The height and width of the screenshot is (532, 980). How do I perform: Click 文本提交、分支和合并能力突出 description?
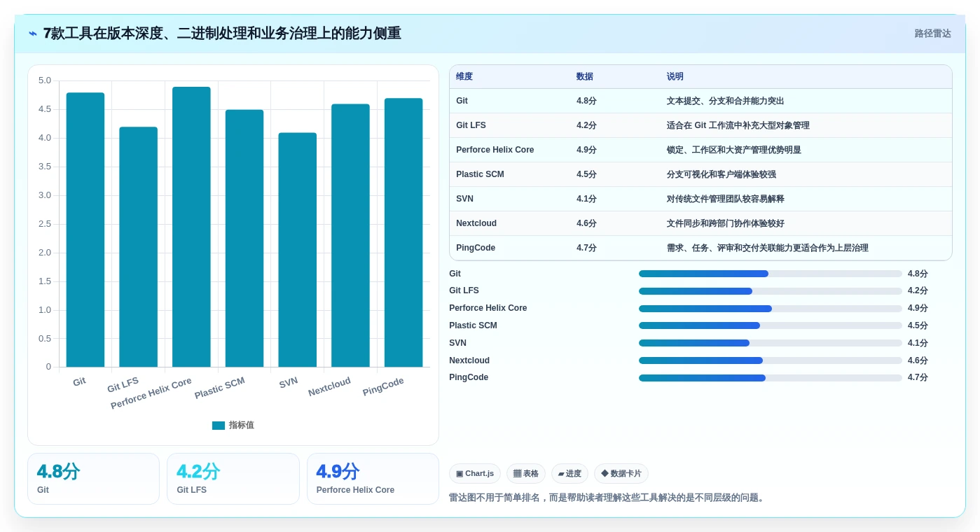pyautogui.click(x=725, y=101)
